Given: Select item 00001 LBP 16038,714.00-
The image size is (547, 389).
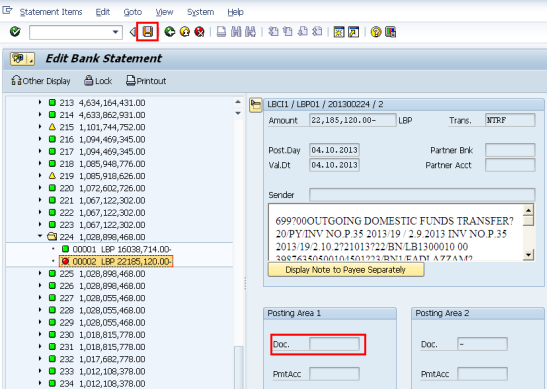Looking at the screenshot, I should click(122, 249).
